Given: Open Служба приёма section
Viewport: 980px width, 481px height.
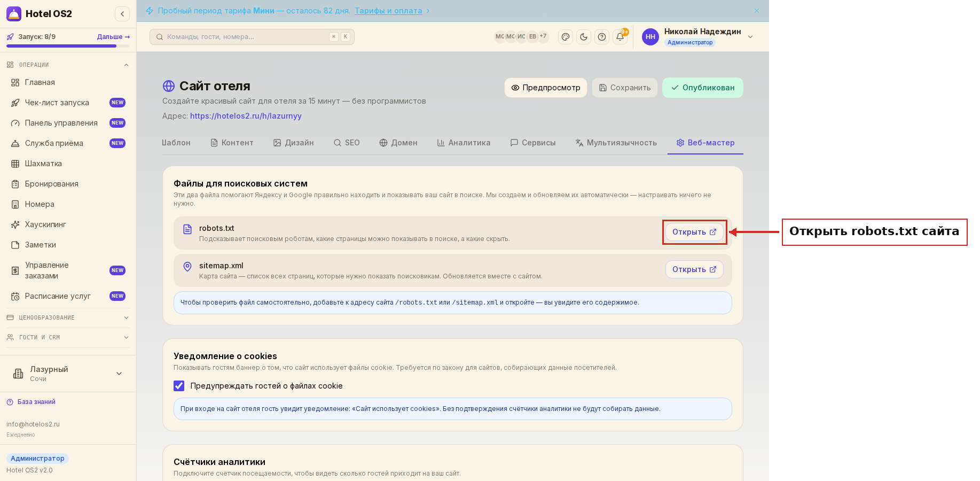Looking at the screenshot, I should 68,143.
